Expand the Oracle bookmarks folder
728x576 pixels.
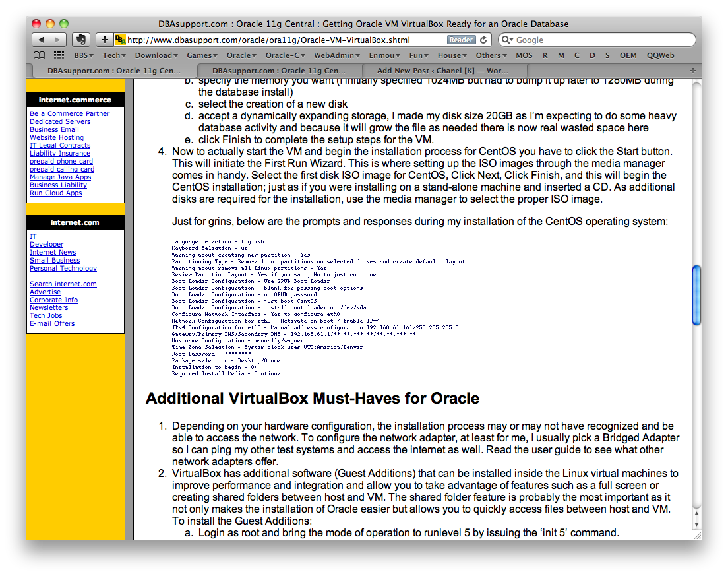coord(241,55)
